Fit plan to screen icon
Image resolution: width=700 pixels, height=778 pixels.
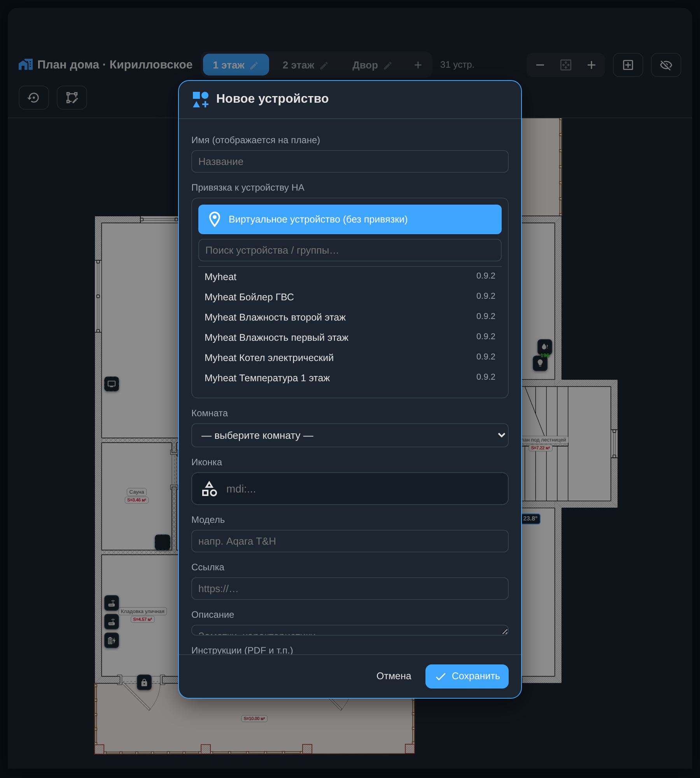pyautogui.click(x=566, y=65)
